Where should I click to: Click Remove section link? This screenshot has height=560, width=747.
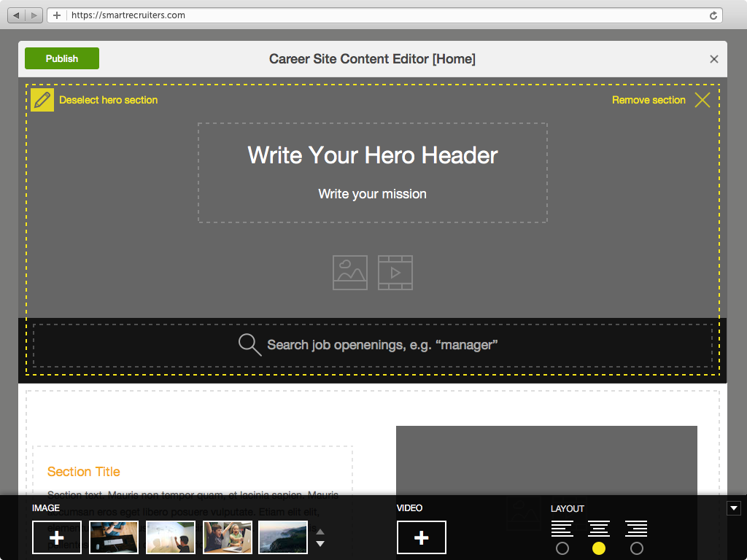tap(649, 100)
